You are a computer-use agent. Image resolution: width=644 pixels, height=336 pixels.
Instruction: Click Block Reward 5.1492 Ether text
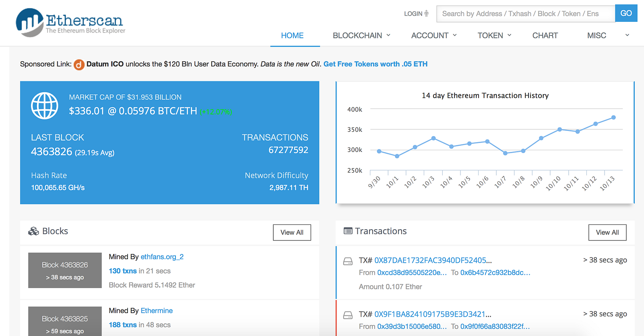(x=152, y=285)
